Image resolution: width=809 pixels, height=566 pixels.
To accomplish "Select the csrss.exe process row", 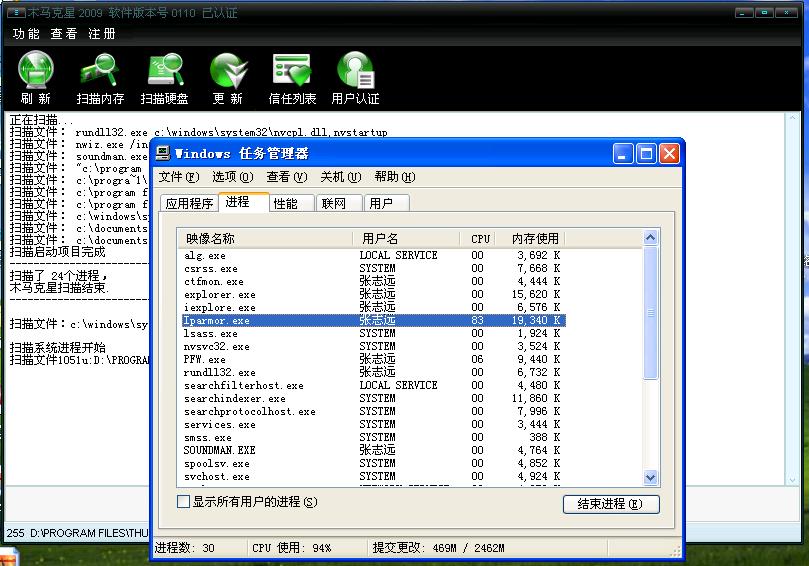I will tap(374, 268).
